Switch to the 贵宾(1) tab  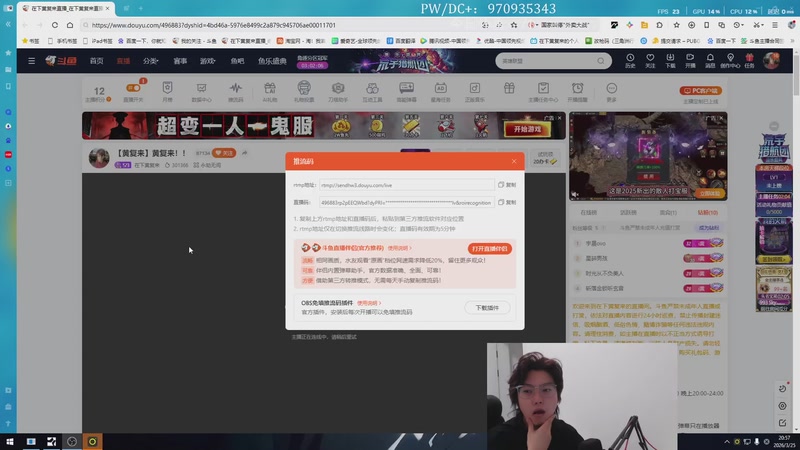click(668, 212)
